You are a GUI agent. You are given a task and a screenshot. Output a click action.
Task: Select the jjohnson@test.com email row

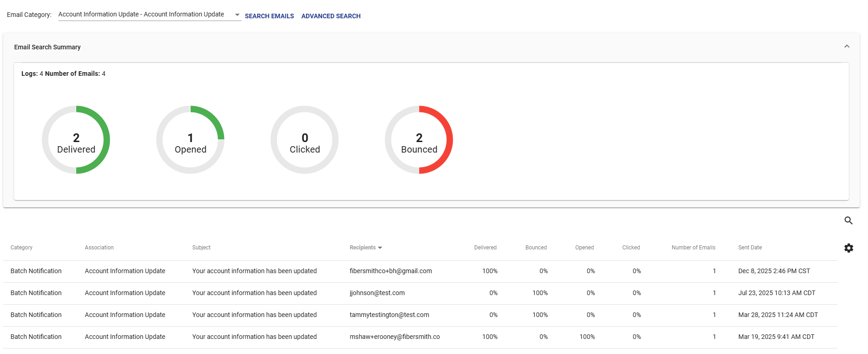(377, 293)
